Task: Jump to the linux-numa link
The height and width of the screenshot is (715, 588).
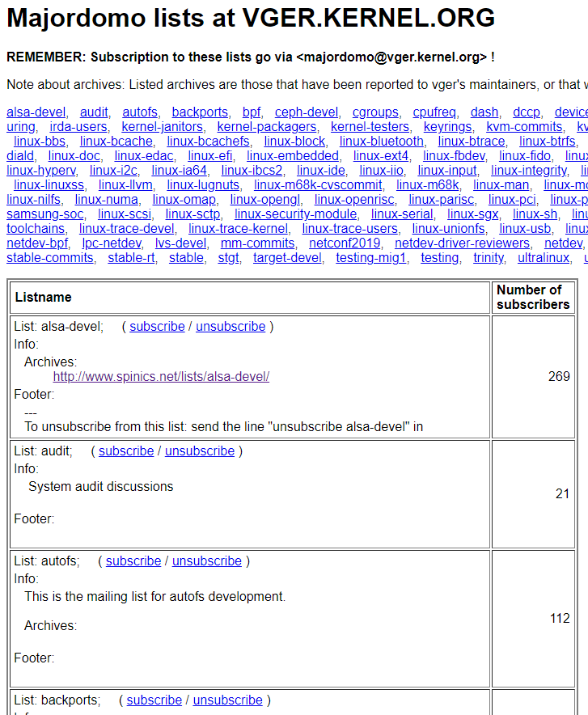Action: (106, 200)
